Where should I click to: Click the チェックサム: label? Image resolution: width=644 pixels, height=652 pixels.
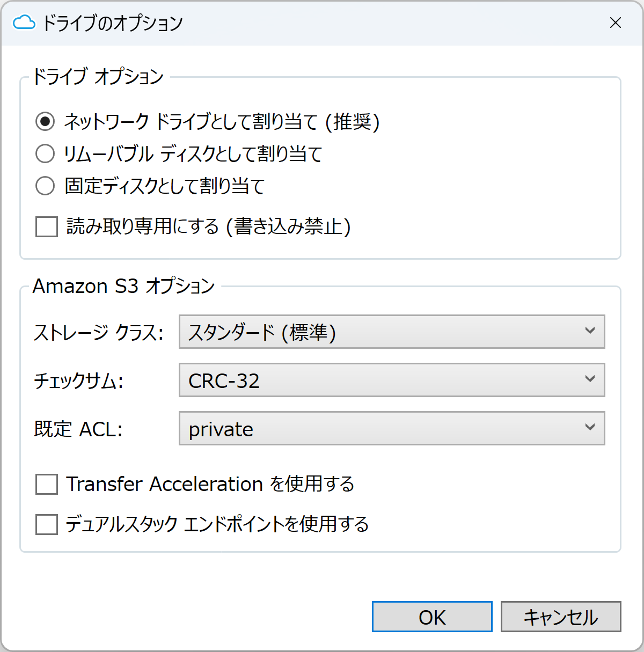coord(78,381)
